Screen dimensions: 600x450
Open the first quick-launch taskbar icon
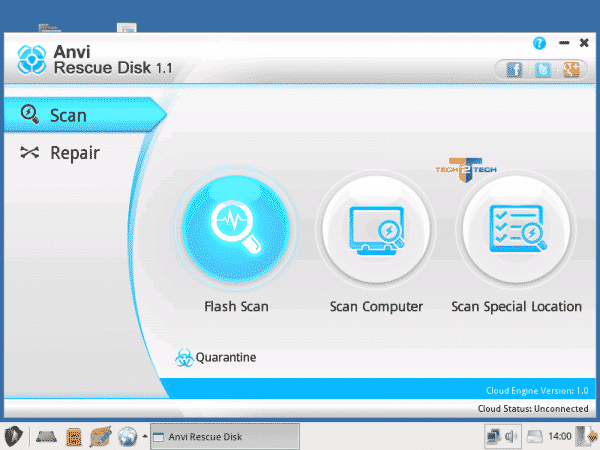point(46,437)
